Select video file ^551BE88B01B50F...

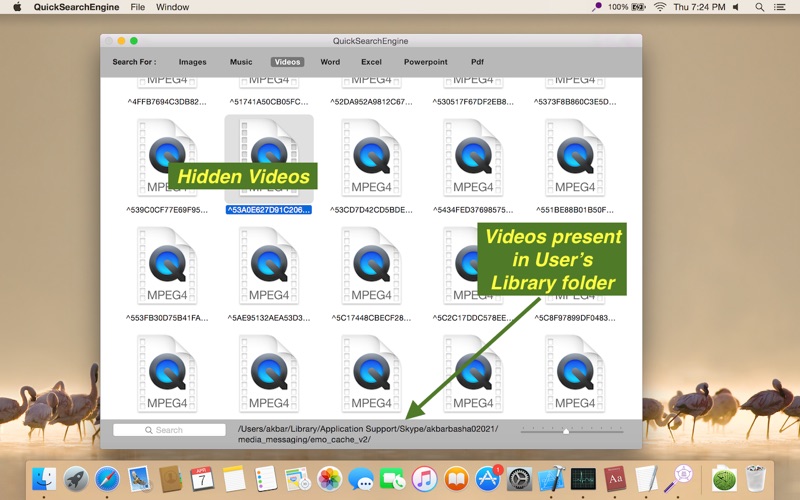[x=575, y=158]
